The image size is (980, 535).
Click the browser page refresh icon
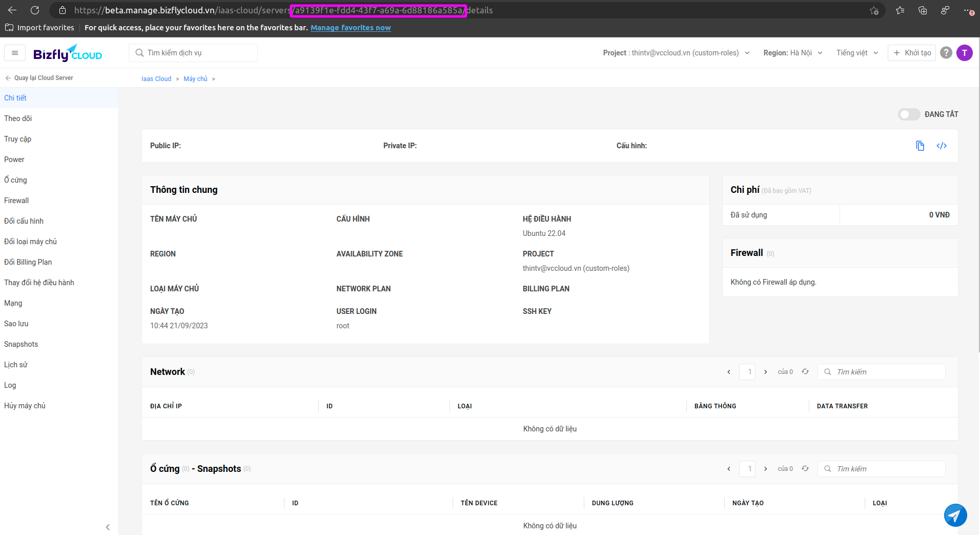click(35, 10)
